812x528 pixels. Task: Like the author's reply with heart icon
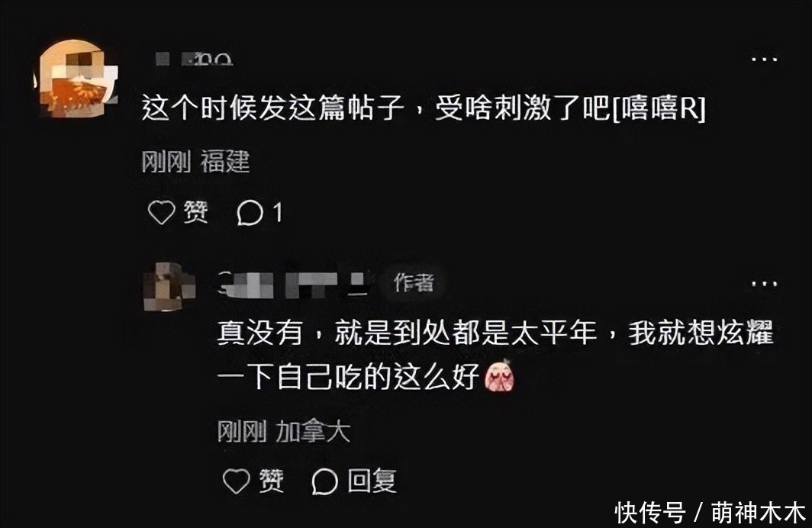click(x=236, y=481)
